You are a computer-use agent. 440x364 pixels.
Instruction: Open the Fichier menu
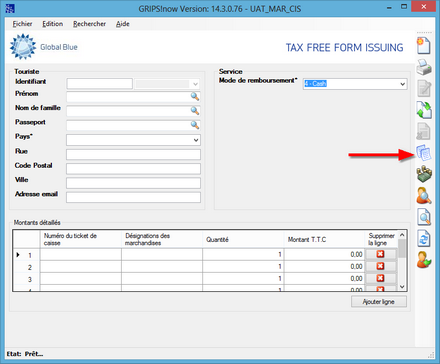22,24
